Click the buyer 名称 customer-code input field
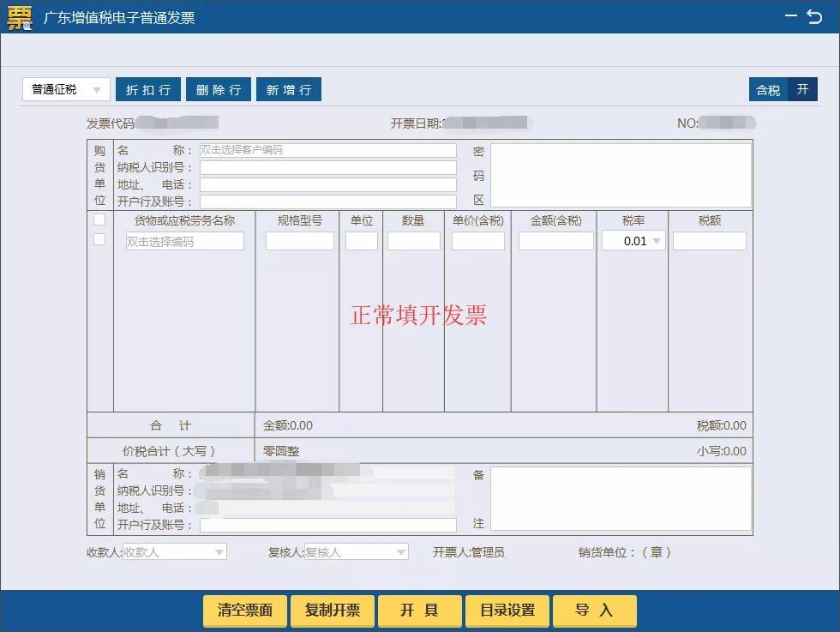Screen dimensions: 840x632 coord(326,149)
